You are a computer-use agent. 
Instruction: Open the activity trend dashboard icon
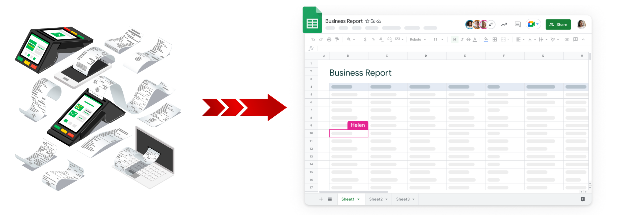pos(504,24)
